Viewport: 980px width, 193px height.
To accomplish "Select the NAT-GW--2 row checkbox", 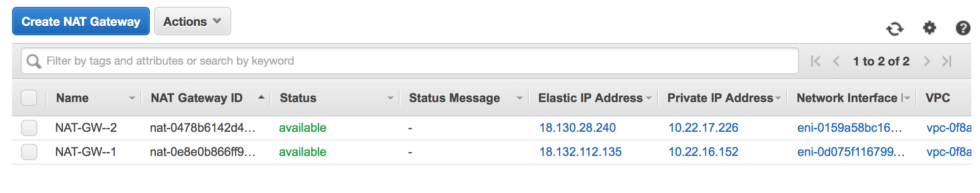I will tap(29, 128).
